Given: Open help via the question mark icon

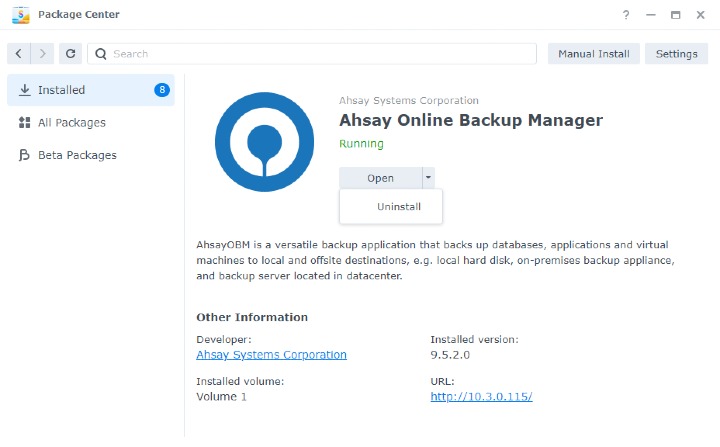Looking at the screenshot, I should pos(626,15).
